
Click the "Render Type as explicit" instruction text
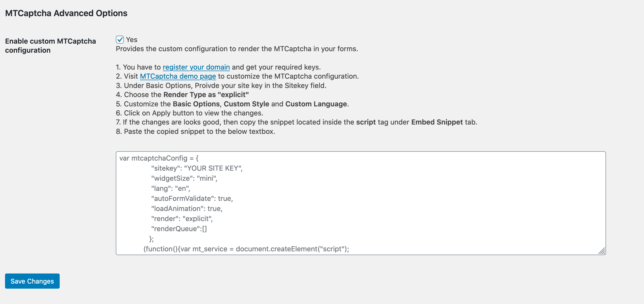coord(206,95)
